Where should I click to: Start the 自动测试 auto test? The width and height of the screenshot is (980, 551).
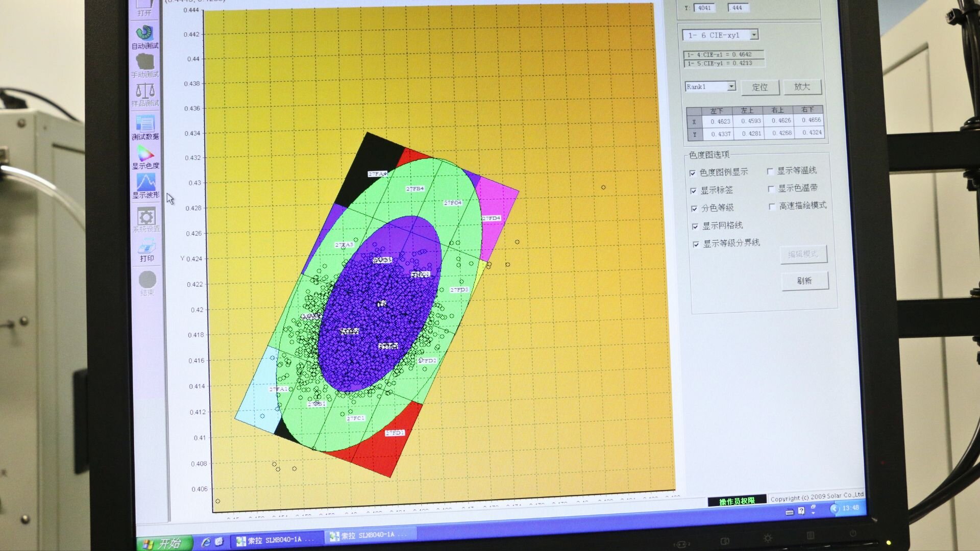(144, 37)
